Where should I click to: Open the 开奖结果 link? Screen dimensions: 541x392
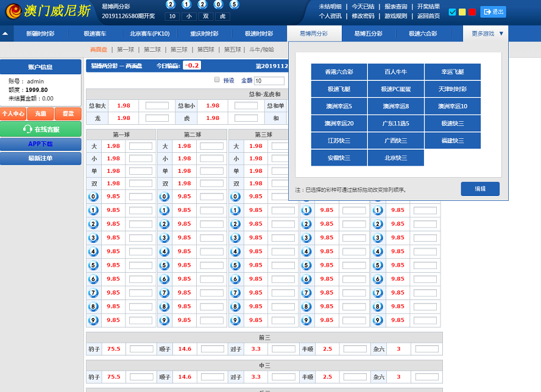tap(428, 7)
